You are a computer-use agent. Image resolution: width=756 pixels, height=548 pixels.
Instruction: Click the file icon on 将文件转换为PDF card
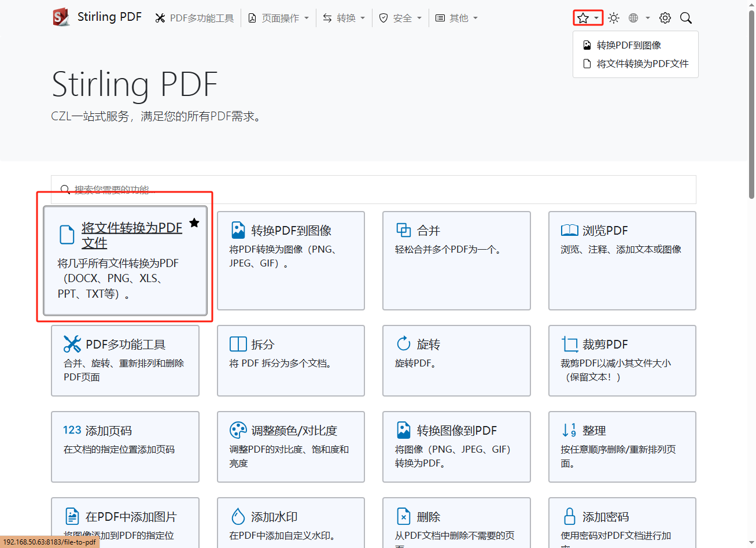(x=67, y=235)
